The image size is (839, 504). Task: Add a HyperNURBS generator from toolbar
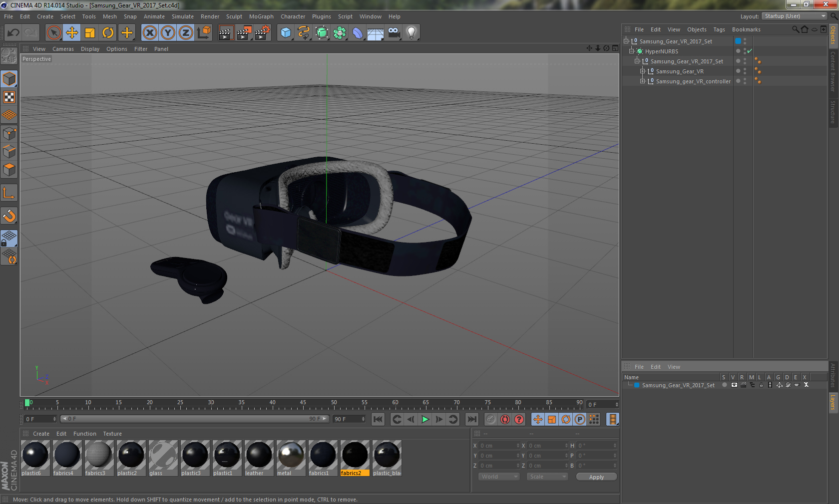click(x=322, y=33)
